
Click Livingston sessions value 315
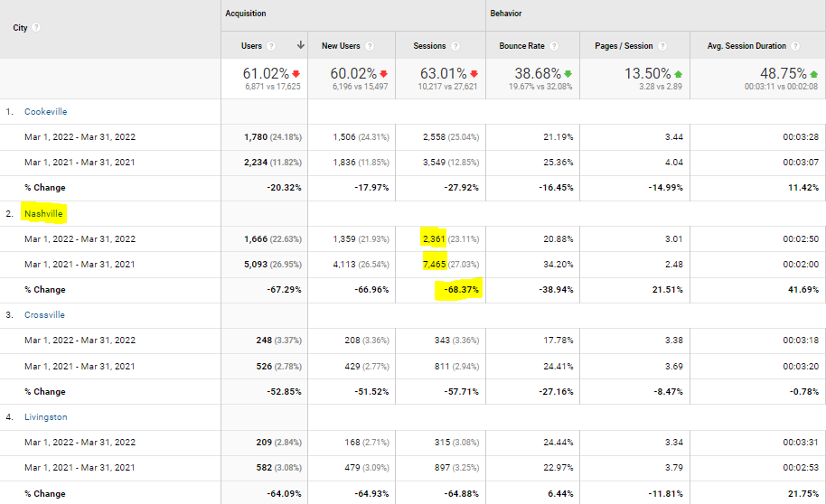point(442,443)
